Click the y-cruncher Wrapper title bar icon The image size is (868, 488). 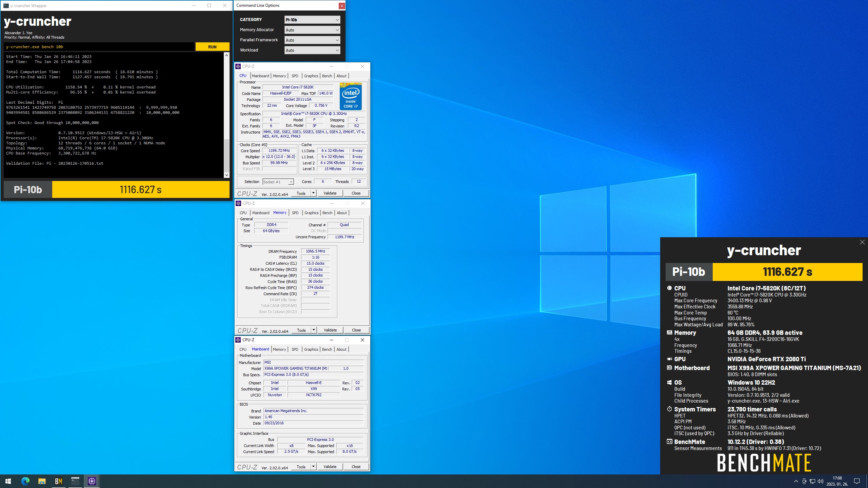pyautogui.click(x=6, y=6)
